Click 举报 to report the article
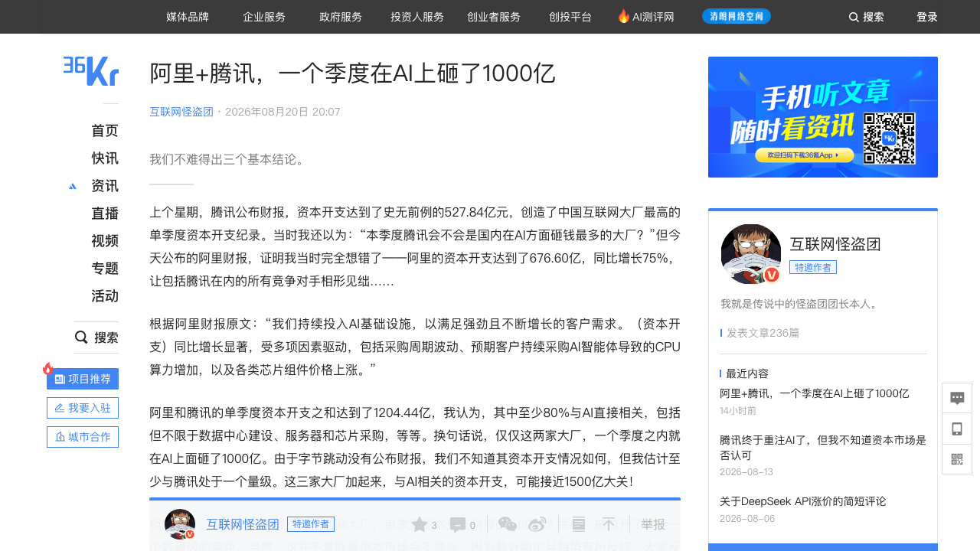The image size is (980, 551). (653, 524)
